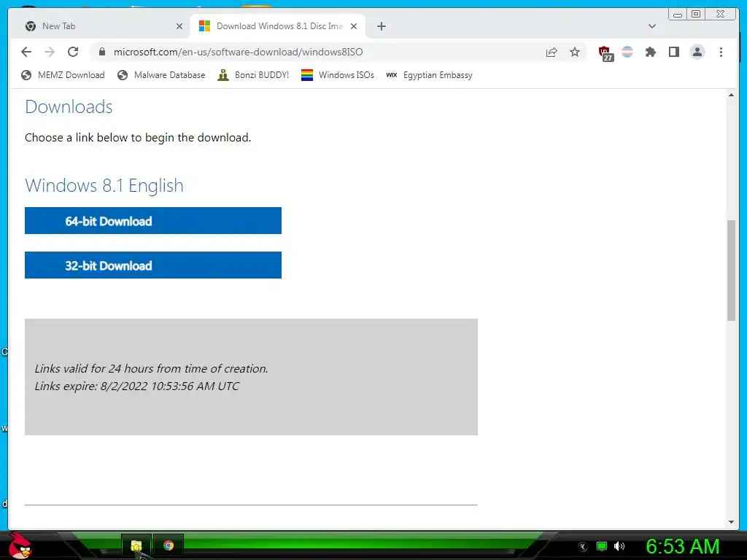Image resolution: width=747 pixels, height=560 pixels.
Task: Click Chrome taskbar icon
Action: click(x=169, y=545)
